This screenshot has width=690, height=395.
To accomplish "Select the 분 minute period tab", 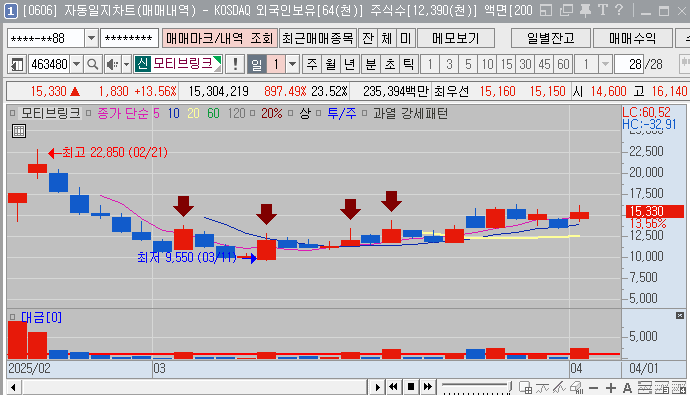I will (x=371, y=65).
